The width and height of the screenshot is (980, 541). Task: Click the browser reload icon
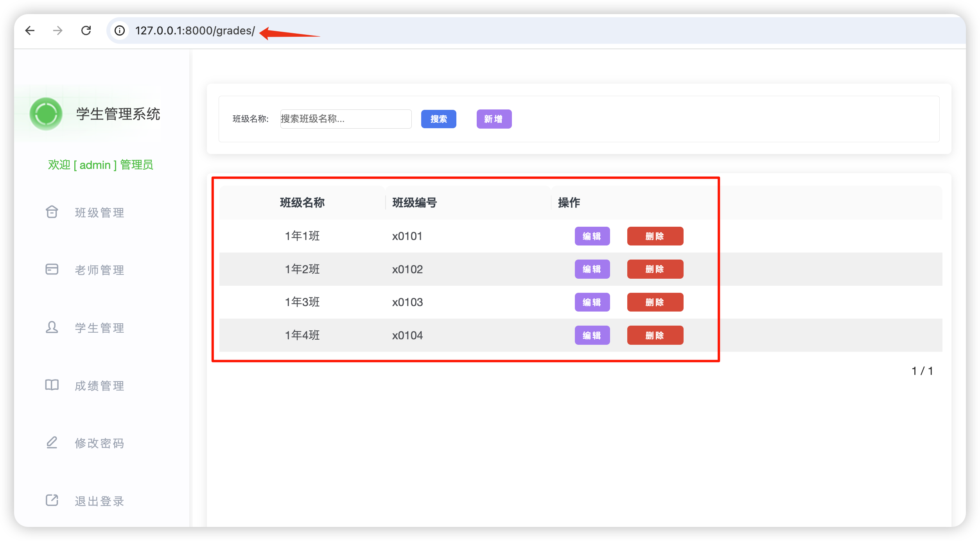[x=86, y=30]
